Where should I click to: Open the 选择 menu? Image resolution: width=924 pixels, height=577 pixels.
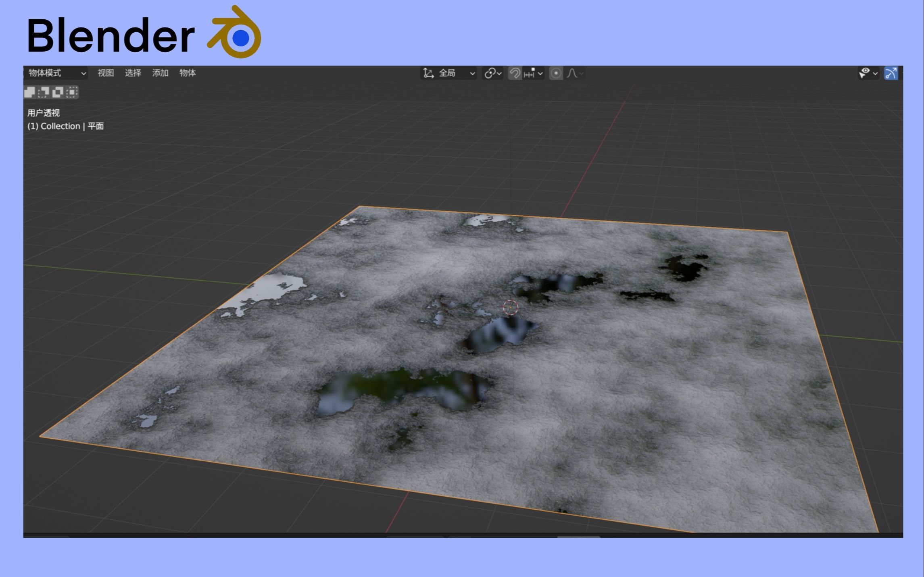[133, 73]
